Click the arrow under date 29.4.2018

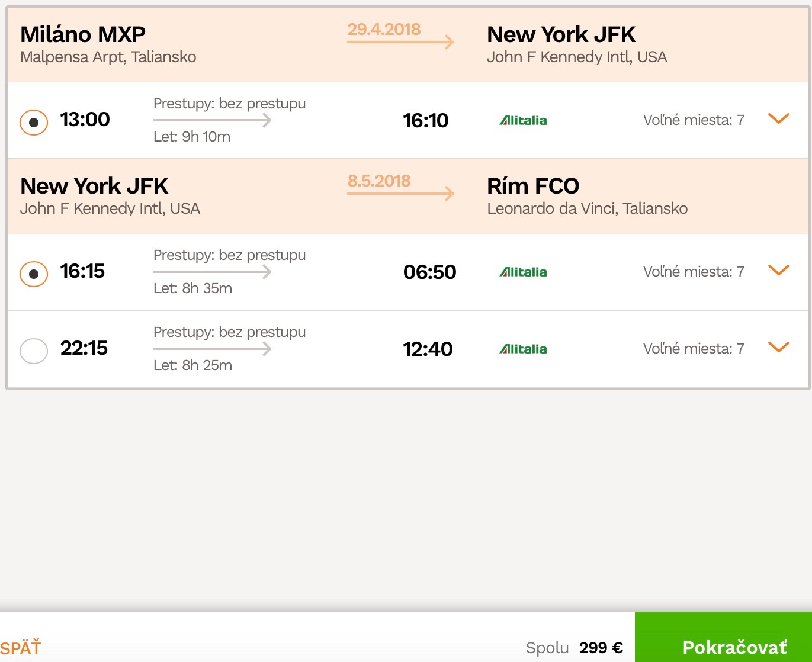click(x=400, y=42)
